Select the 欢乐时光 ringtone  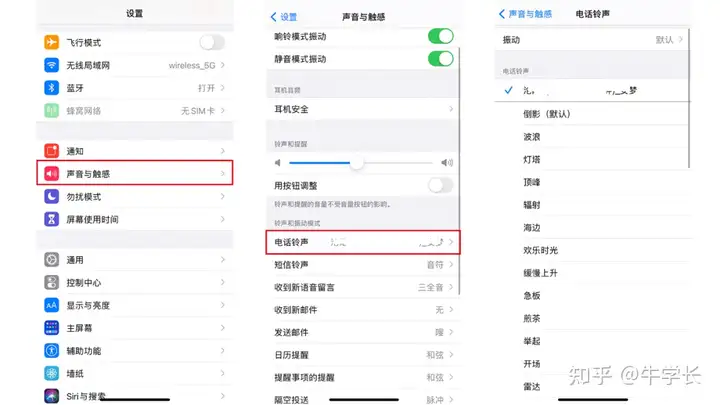tap(592, 250)
